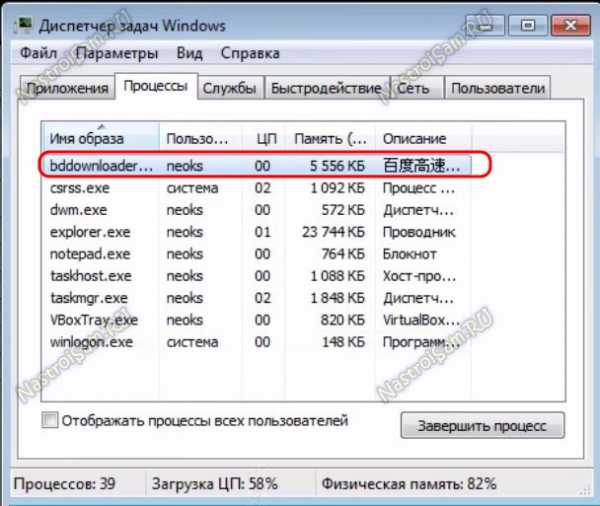Open the Вид menu
Viewport: 600px width, 506px height.
coord(189,53)
